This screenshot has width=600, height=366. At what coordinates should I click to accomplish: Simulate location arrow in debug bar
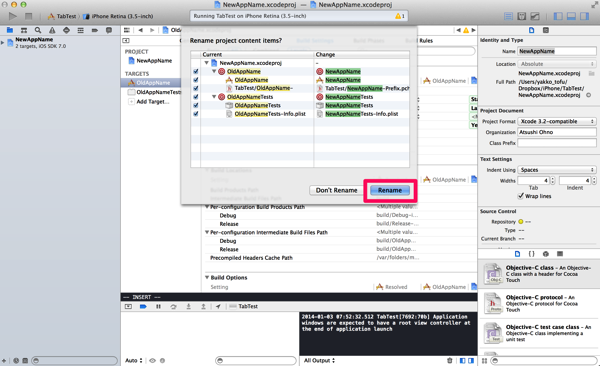218,306
